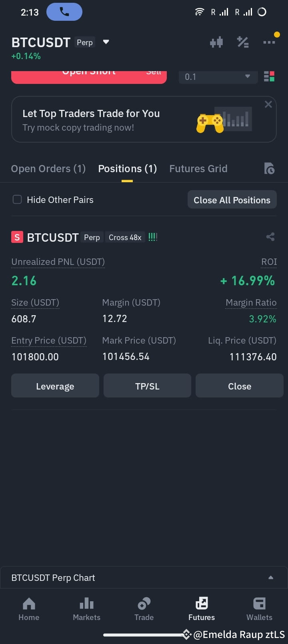Switch to the Open Orders (1) tab

(48, 169)
